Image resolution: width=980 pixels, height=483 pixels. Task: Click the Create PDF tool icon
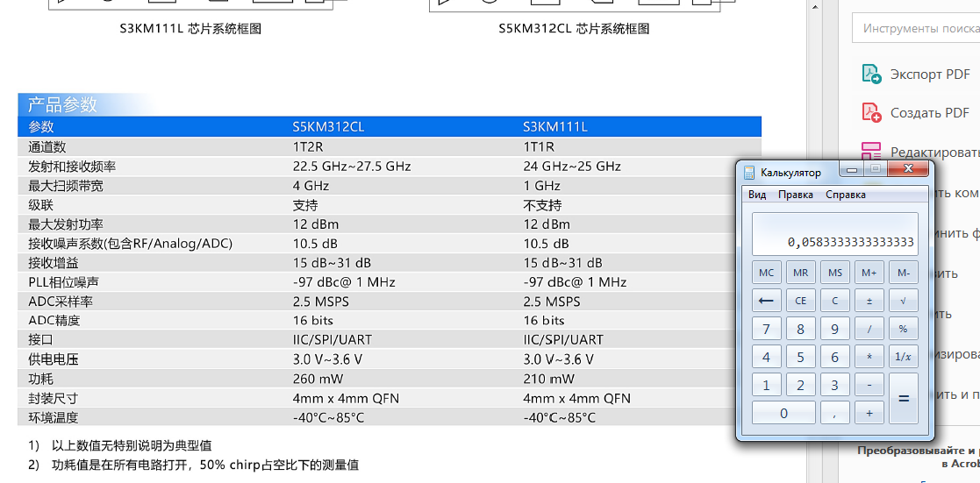tap(871, 113)
